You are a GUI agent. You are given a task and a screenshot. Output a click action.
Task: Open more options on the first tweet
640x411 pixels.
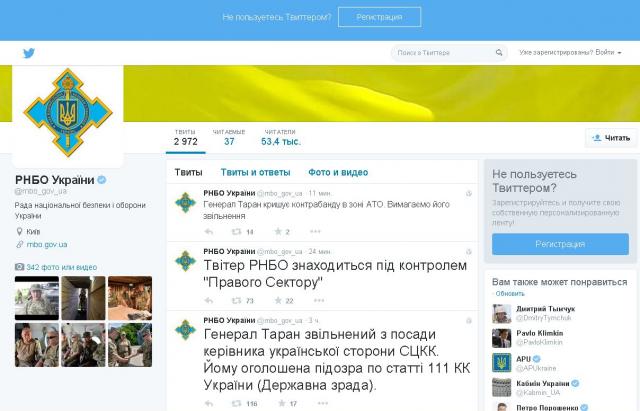tap(469, 193)
